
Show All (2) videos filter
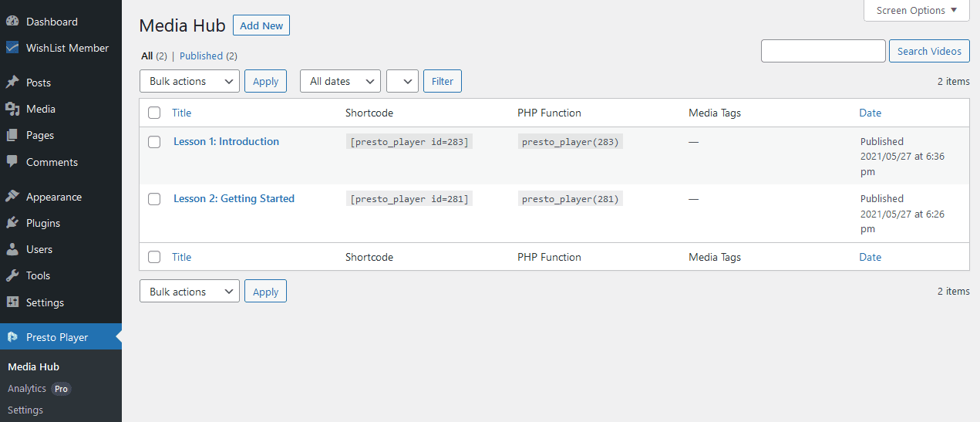(154, 56)
